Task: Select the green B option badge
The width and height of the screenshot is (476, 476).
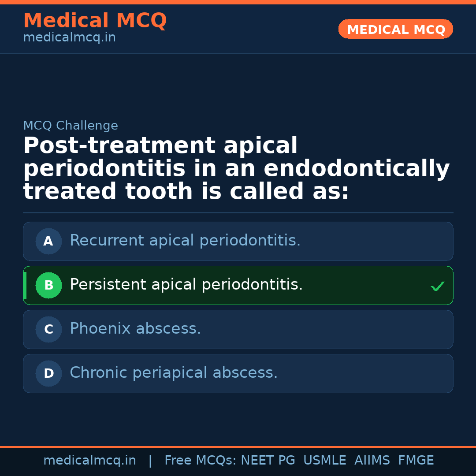Action: click(48, 285)
